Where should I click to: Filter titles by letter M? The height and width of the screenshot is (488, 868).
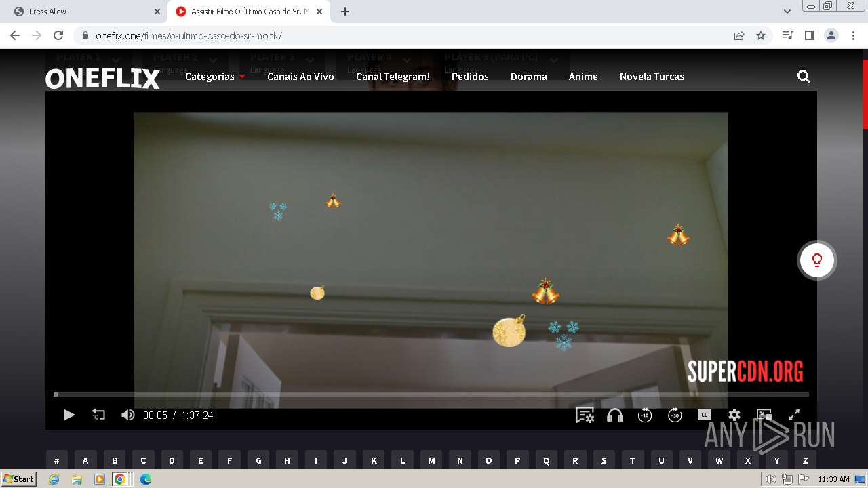pos(431,460)
